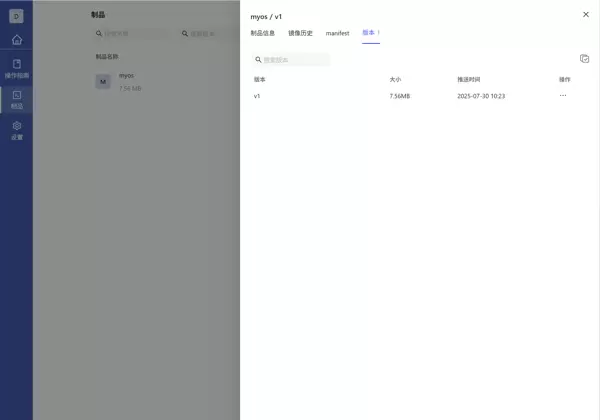Select the v1 version row
600x420 pixels.
257,96
